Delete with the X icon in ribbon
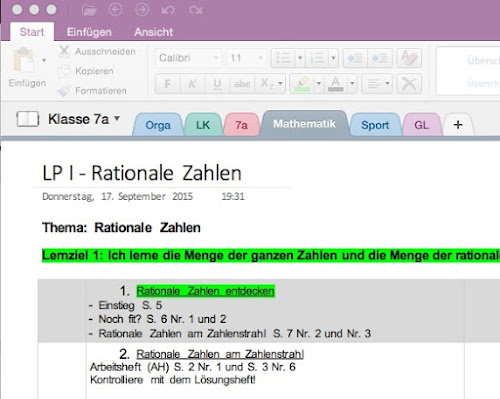Image resolution: width=500 pixels, height=399 pixels. 409,83
